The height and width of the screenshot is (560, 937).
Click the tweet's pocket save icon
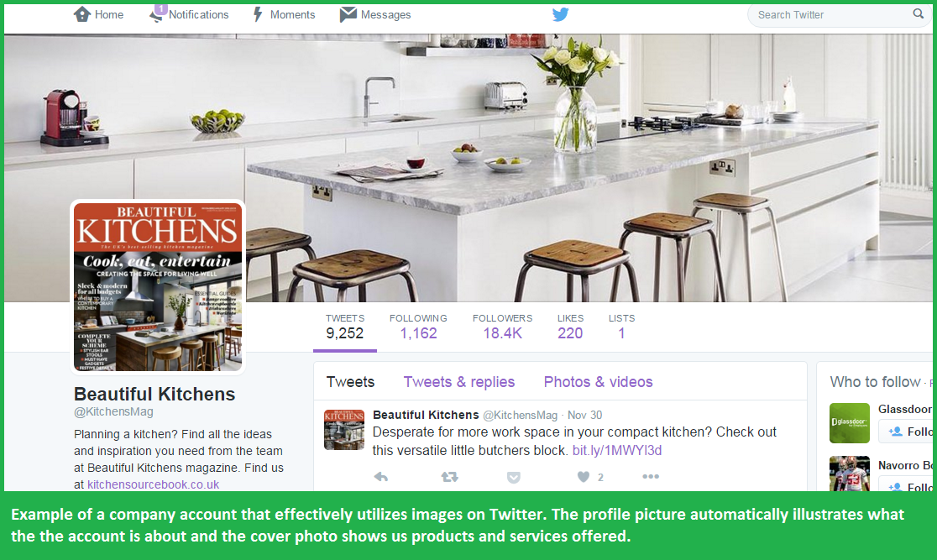[x=513, y=477]
